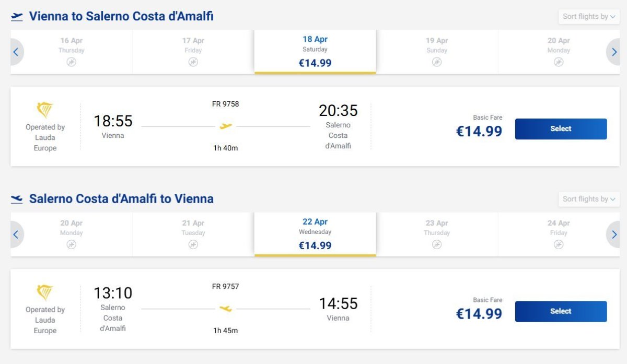Click no-flight icon under 16 Apr Thursday
The height and width of the screenshot is (364, 627).
72,62
